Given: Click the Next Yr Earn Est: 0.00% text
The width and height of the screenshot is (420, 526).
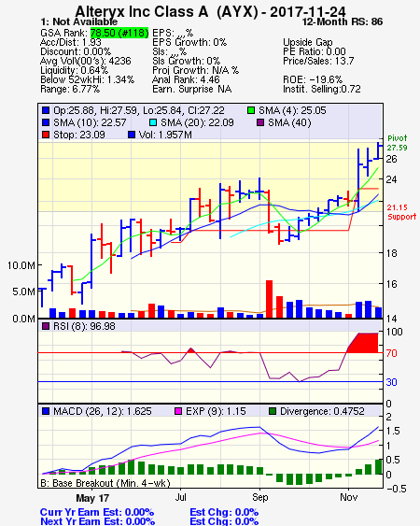Looking at the screenshot, I should pos(97,521).
